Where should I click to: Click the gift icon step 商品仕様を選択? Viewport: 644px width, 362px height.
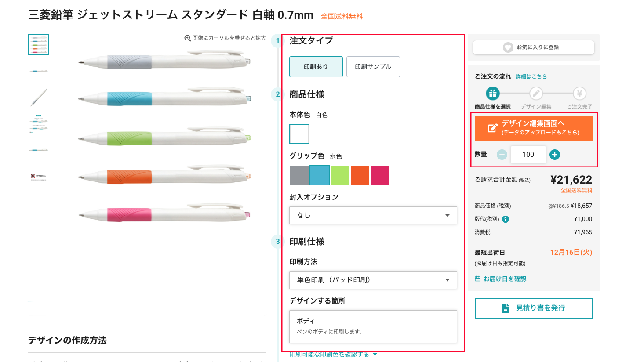493,93
